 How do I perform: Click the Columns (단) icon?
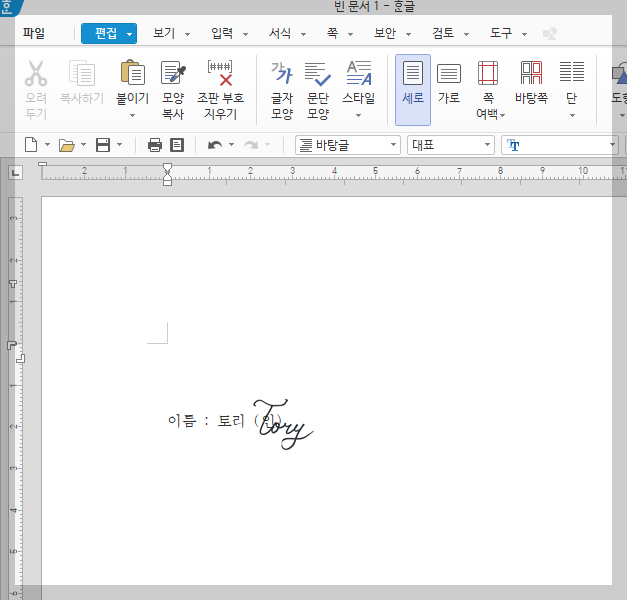pyautogui.click(x=572, y=72)
